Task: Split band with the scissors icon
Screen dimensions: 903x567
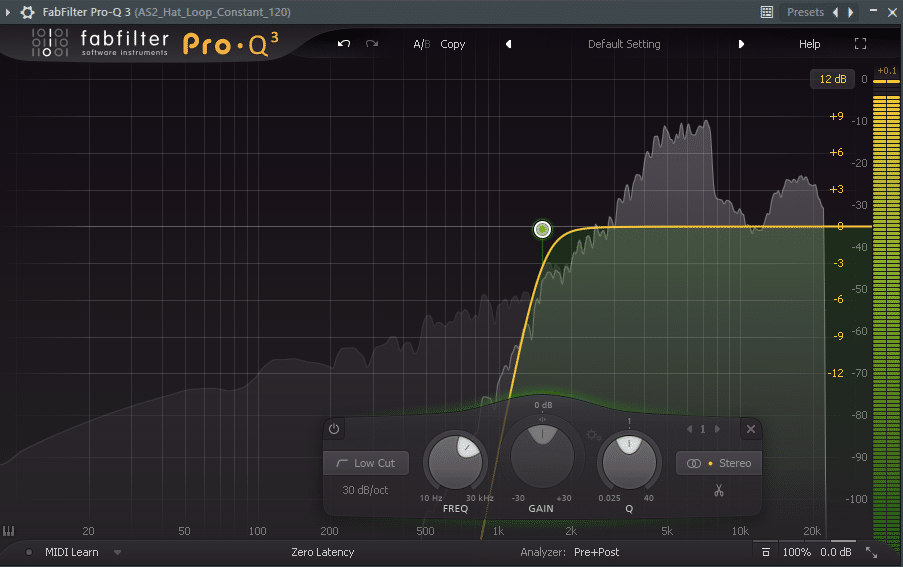Action: click(x=719, y=490)
